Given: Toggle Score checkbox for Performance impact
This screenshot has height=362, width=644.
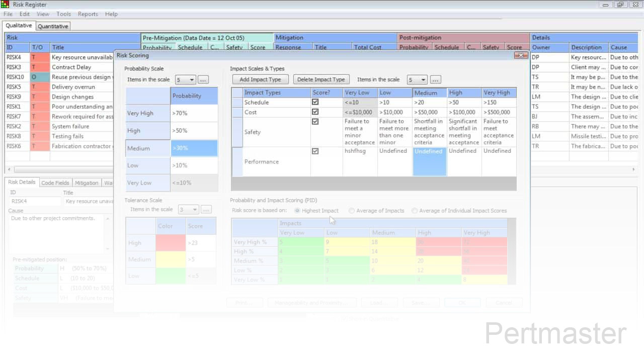Looking at the screenshot, I should (x=315, y=151).
